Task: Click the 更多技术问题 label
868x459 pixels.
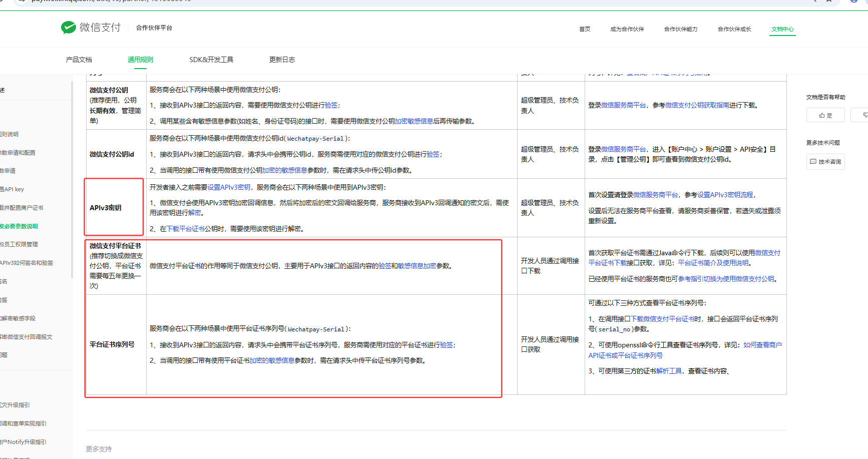Action: 823,143
